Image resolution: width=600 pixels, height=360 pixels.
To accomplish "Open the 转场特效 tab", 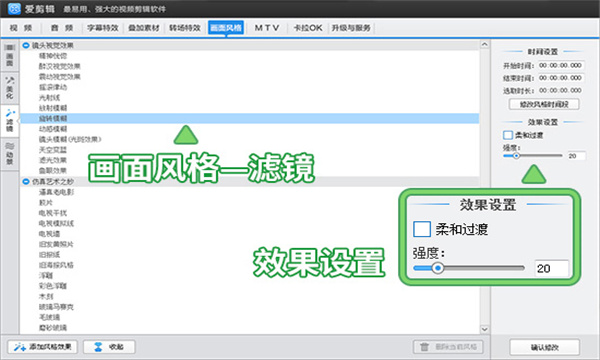I will [185, 28].
